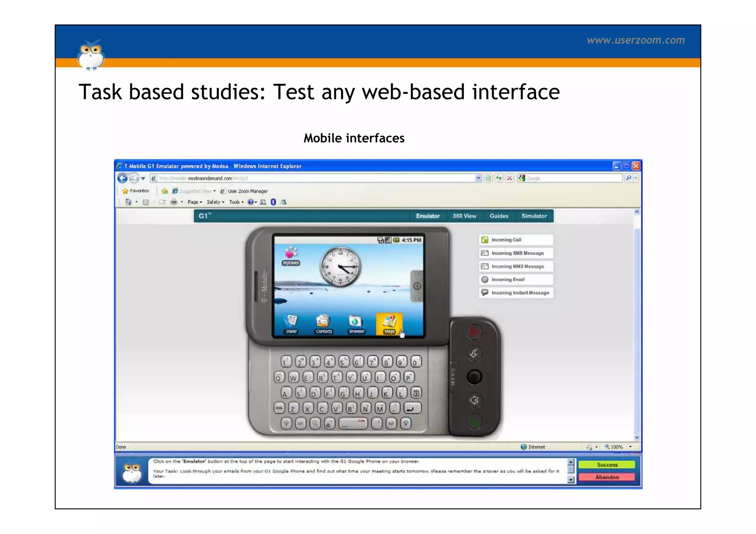The height and width of the screenshot is (534, 756).
Task: Click the Refresh icon beside address bar
Action: click(x=499, y=178)
